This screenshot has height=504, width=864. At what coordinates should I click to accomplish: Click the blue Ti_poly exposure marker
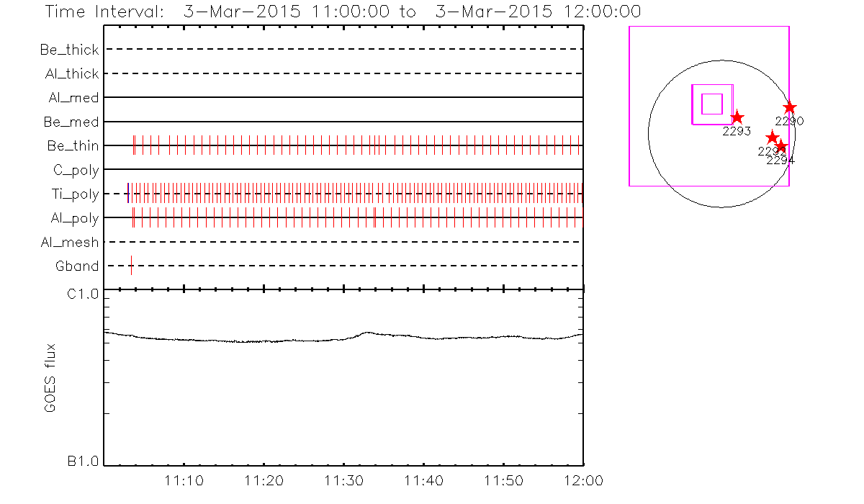pyautogui.click(x=127, y=193)
